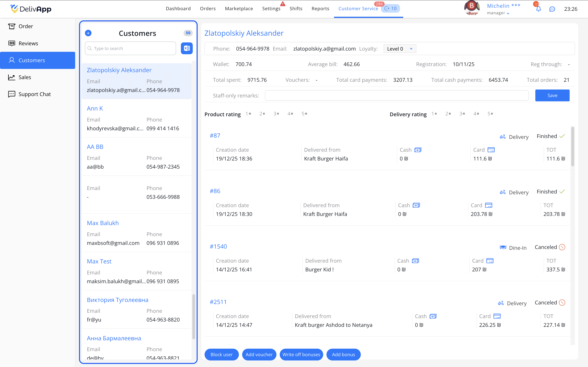Open Support Chat in the sidebar

click(x=35, y=94)
